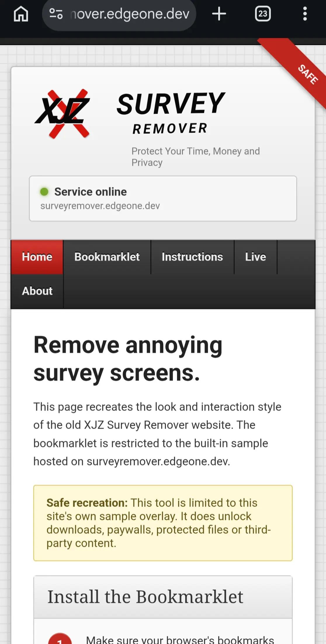Click surveyremover.edgeone.dev text in status box
Viewport: 326px width, 644px height.
tap(100, 206)
